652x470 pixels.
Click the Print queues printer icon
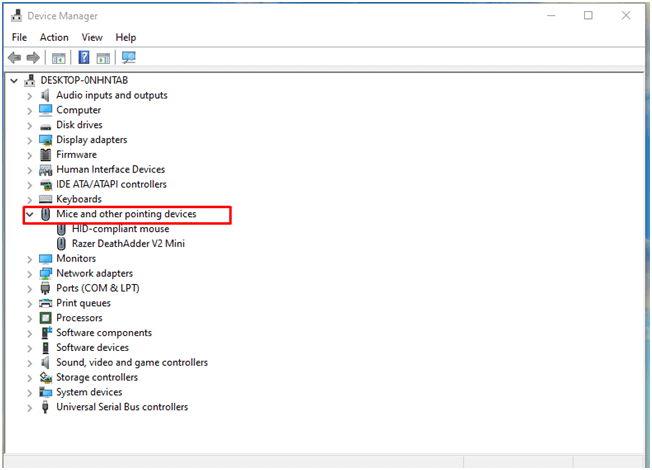pos(45,303)
